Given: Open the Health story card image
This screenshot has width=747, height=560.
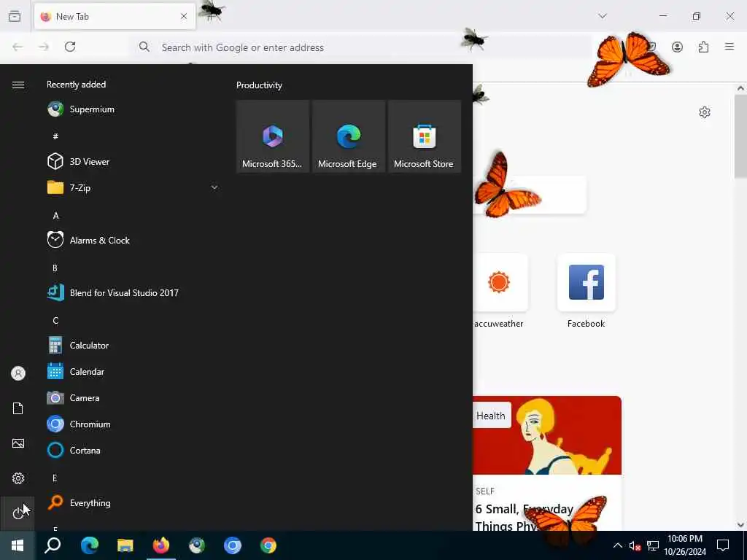Looking at the screenshot, I should pos(547,435).
